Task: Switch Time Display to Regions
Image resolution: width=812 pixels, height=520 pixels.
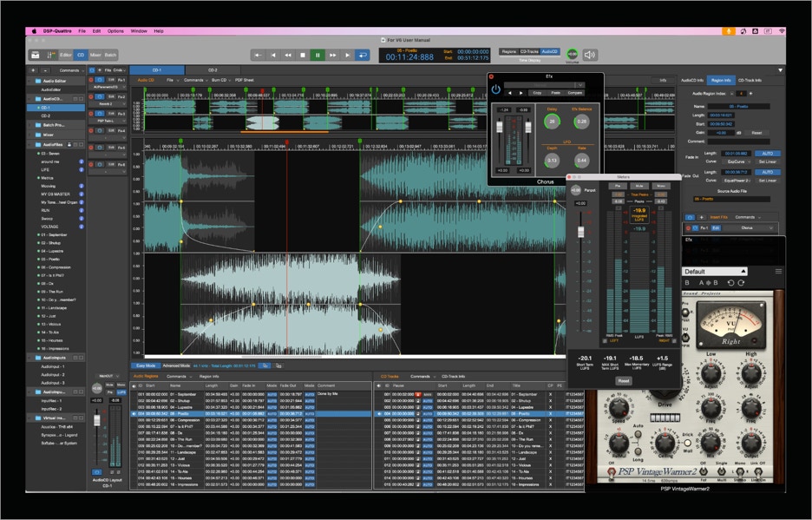Action: pos(509,52)
